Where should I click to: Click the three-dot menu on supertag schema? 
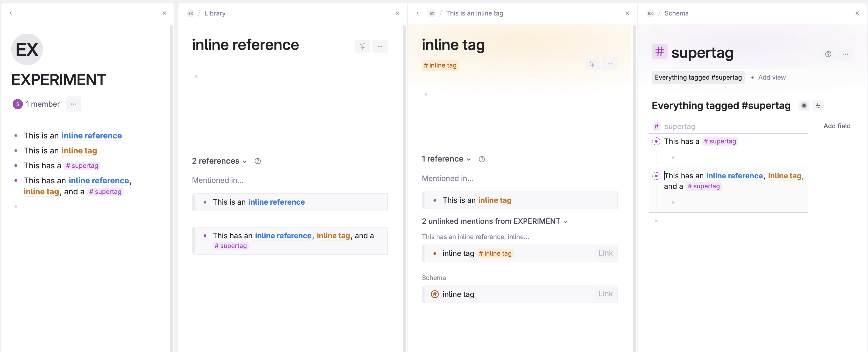[x=846, y=54]
